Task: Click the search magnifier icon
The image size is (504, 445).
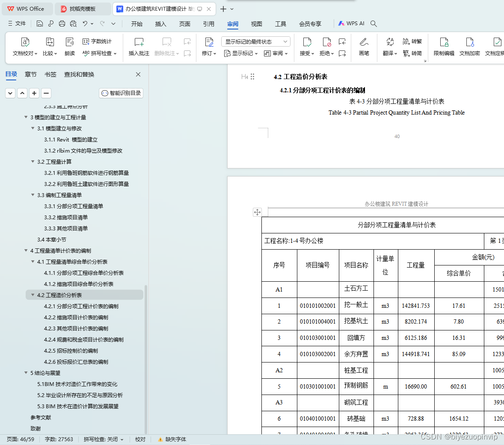Action: pos(374,24)
